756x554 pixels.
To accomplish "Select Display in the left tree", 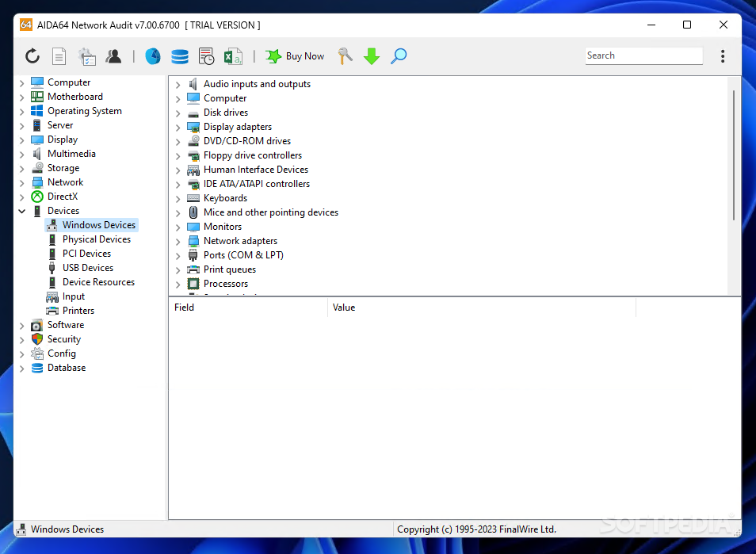I will point(62,139).
